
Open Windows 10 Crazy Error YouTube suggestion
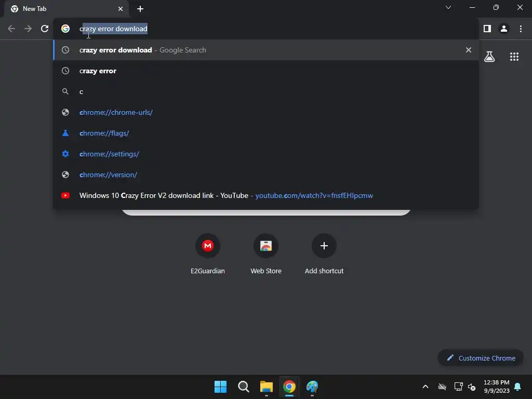266,195
